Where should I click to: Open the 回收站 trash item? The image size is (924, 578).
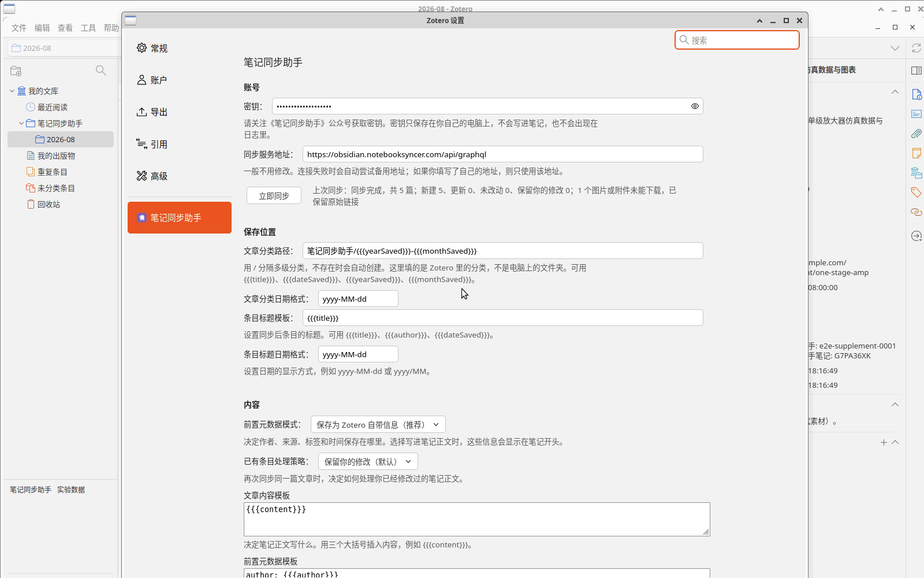[49, 204]
